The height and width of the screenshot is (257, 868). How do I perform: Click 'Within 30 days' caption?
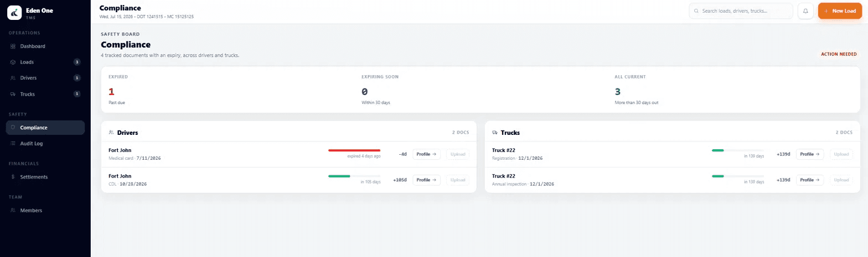click(x=376, y=103)
